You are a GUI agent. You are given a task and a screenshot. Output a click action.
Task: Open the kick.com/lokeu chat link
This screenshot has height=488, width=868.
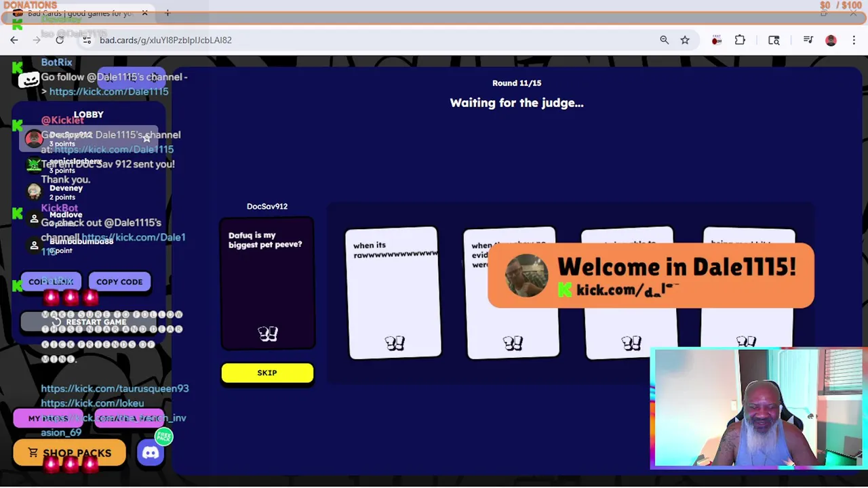pos(92,403)
